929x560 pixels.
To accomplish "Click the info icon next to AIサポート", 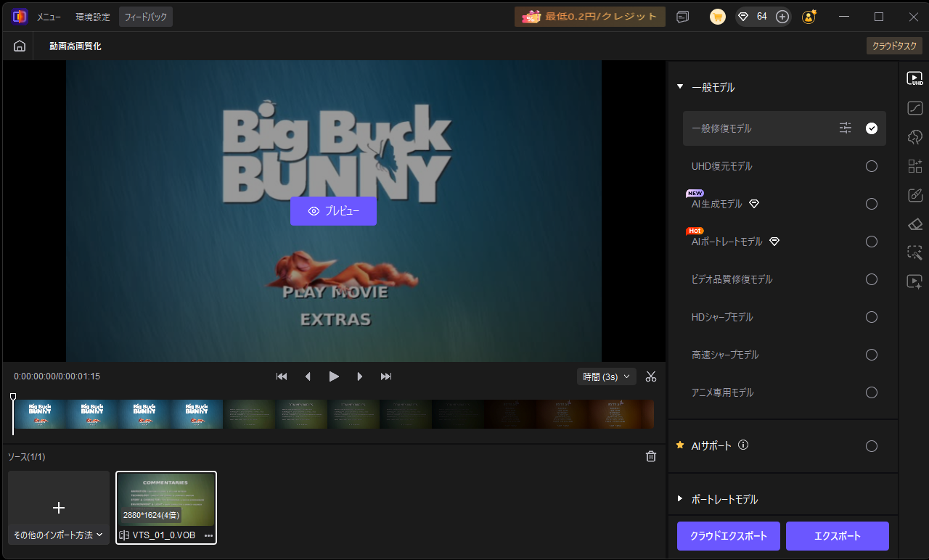I will click(x=743, y=445).
